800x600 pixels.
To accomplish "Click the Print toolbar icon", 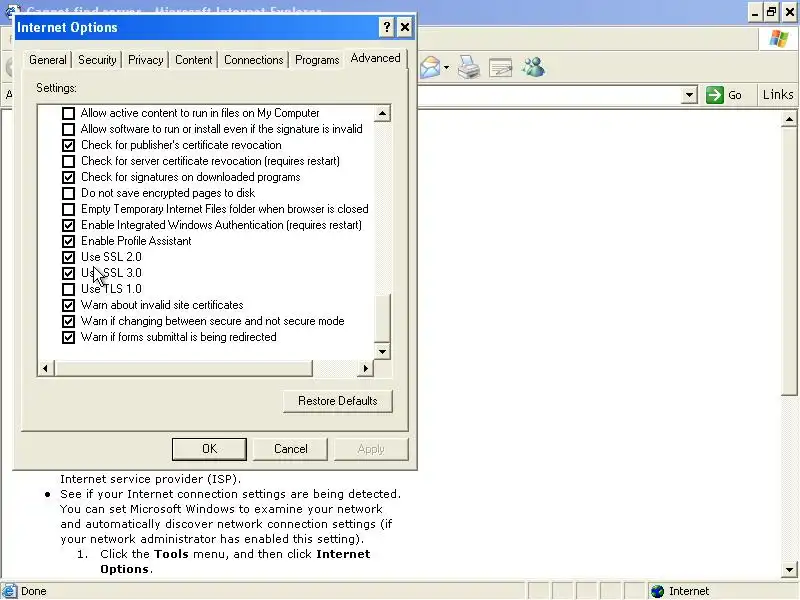I will click(x=468, y=67).
